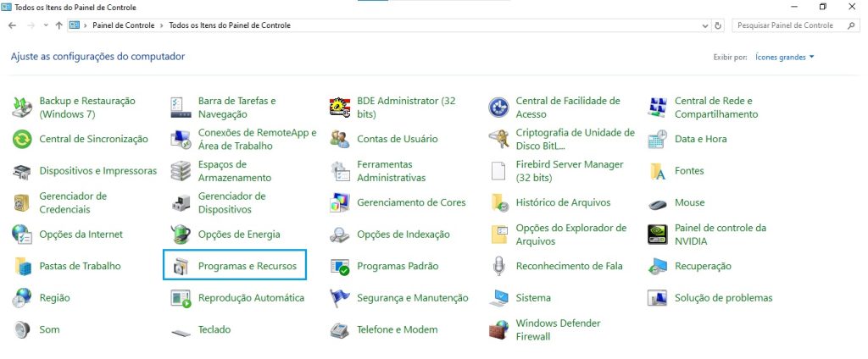Click the Gerenciador de Dispositivos icon
The width and height of the screenshot is (868, 359).
pyautogui.click(x=181, y=202)
